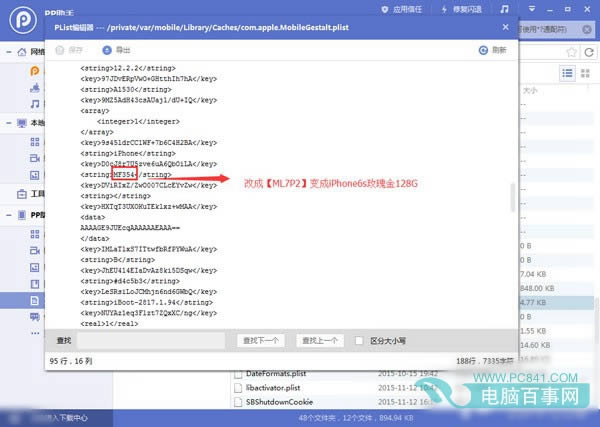Image resolution: width=600 pixels, height=427 pixels.
Task: Click the apps grid icon under 本地 section
Action: (35, 142)
